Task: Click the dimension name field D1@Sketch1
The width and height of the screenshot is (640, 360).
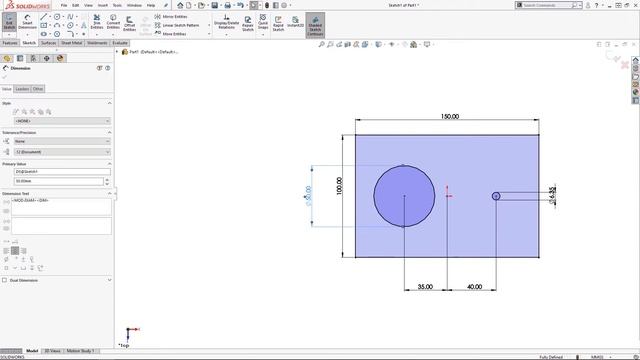Action: coord(62,171)
